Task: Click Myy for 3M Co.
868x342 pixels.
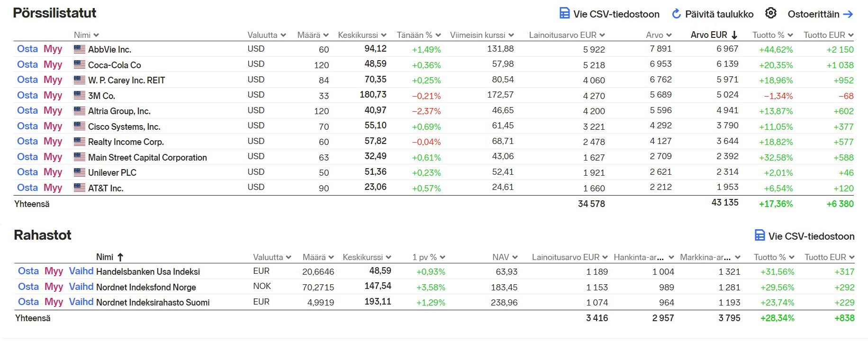Action: click(53, 95)
